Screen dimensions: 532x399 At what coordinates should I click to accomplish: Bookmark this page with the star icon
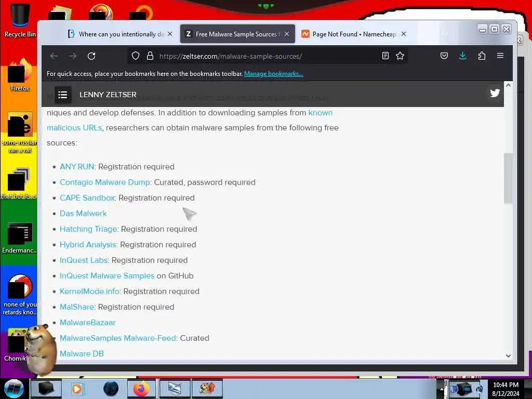tap(400, 56)
